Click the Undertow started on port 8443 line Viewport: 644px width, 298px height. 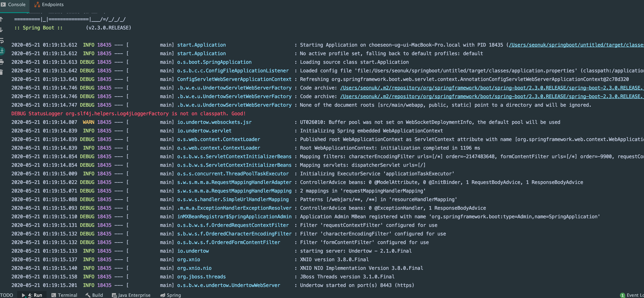[x=357, y=285]
